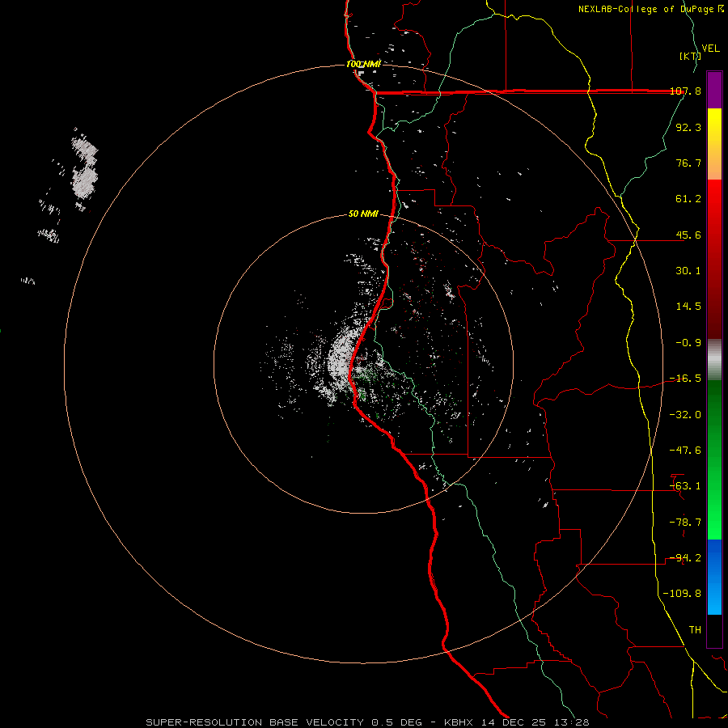Image resolution: width=728 pixels, height=728 pixels.
Task: Click the [KT] units label
Action: (x=690, y=56)
